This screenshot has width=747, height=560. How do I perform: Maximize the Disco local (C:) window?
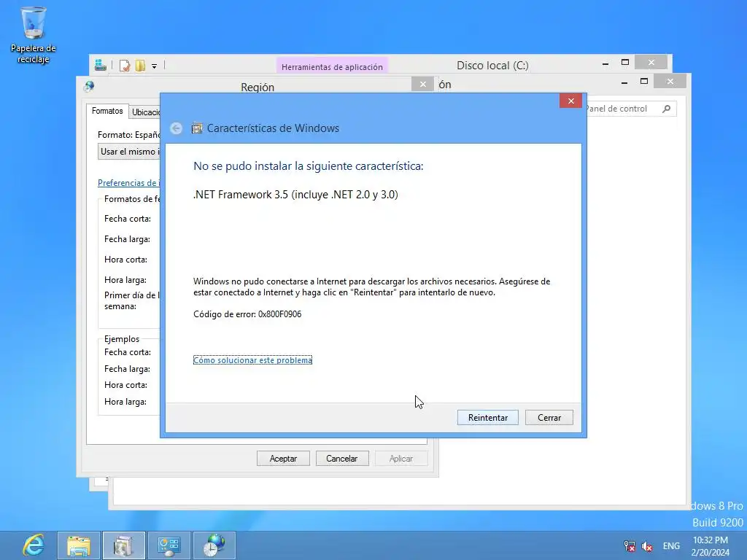tap(625, 63)
